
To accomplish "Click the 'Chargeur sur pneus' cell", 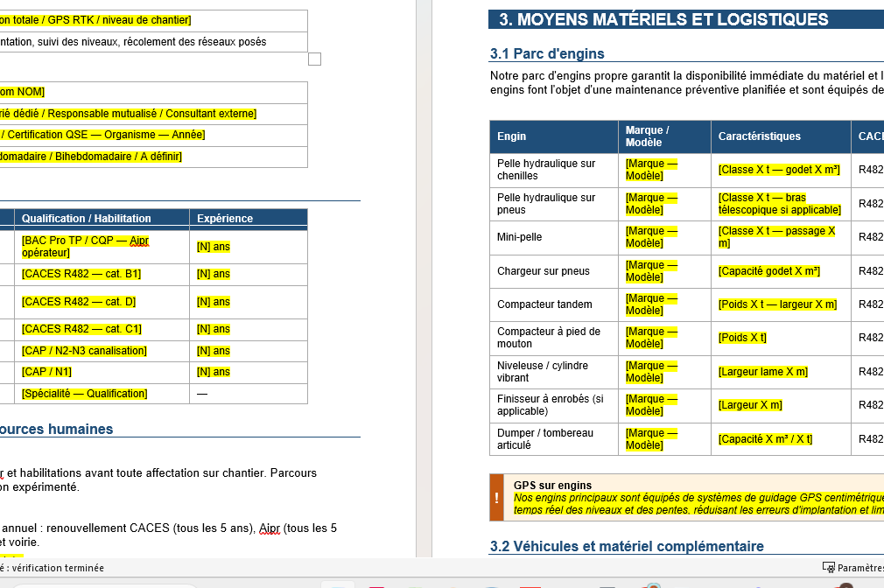I will (554, 271).
